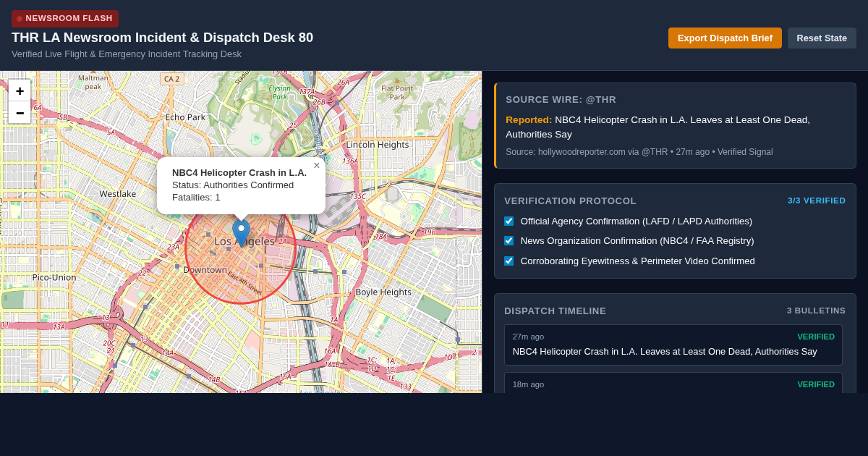Click the Reset State button
The width and height of the screenshot is (868, 456).
click(822, 38)
